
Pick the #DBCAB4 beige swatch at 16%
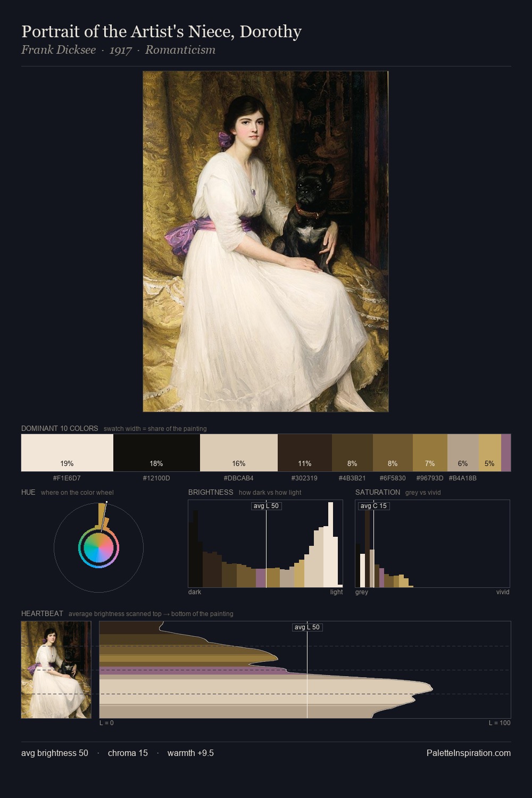(x=239, y=453)
